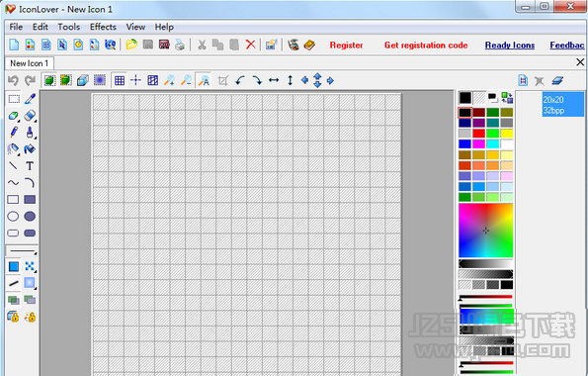Select the filled ellipse tool
The width and height of the screenshot is (588, 376).
click(x=30, y=217)
